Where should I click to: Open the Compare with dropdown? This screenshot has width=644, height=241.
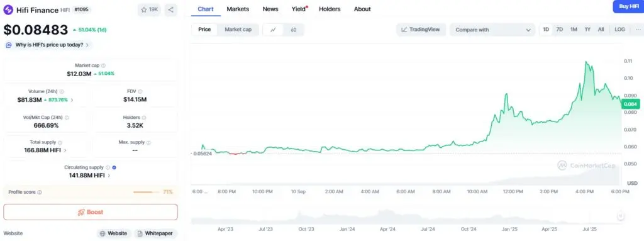coord(492,30)
